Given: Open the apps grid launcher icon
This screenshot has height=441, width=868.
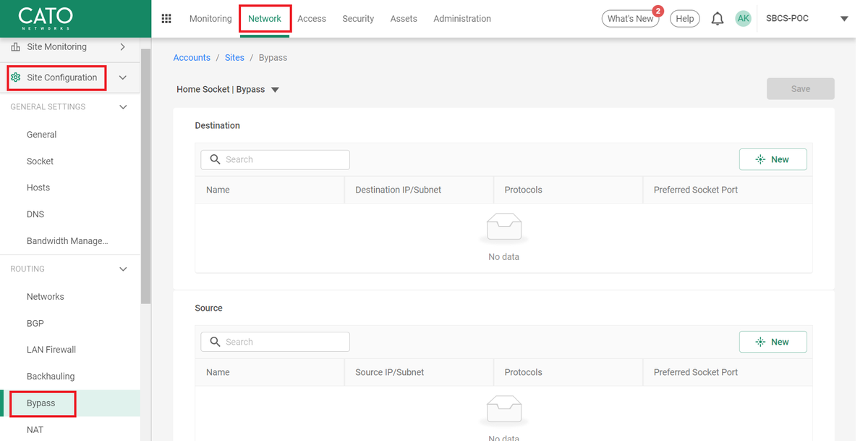Looking at the screenshot, I should 166,19.
